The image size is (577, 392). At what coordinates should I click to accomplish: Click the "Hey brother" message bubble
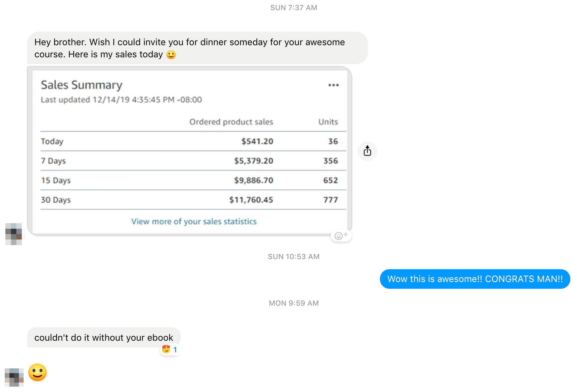[197, 48]
